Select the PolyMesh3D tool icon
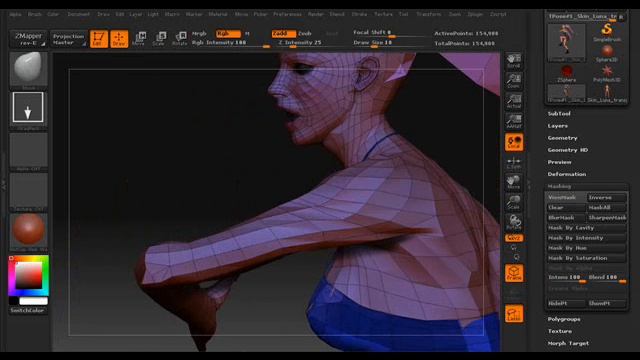Image resolution: width=640 pixels, height=360 pixels. click(x=607, y=73)
